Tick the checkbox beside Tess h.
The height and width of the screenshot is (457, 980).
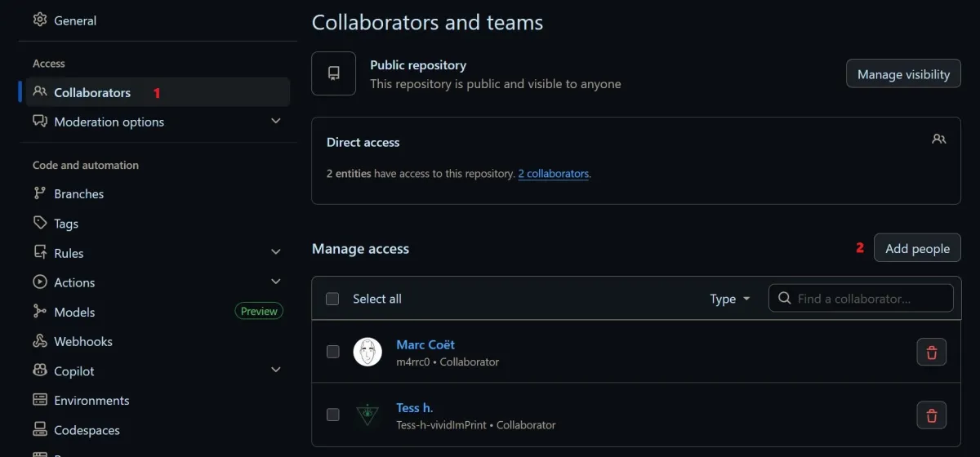point(332,415)
